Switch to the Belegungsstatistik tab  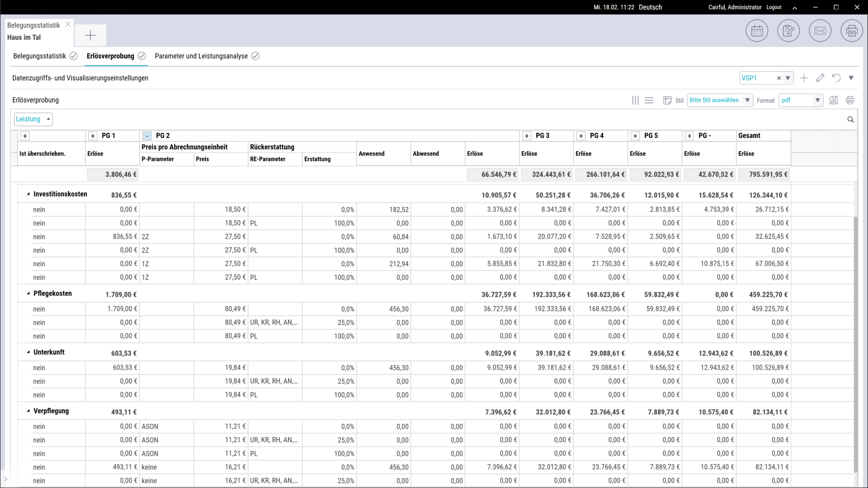(40, 56)
